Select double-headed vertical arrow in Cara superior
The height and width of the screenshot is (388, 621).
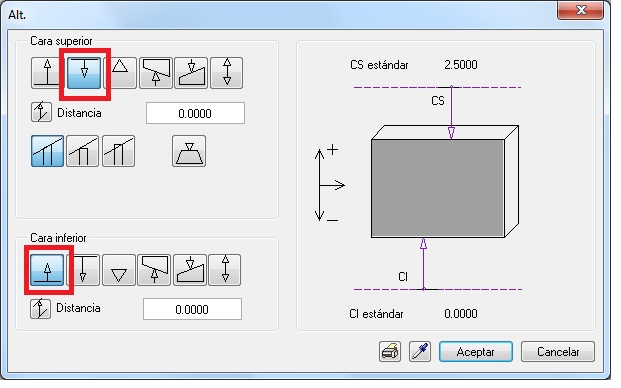[227, 73]
